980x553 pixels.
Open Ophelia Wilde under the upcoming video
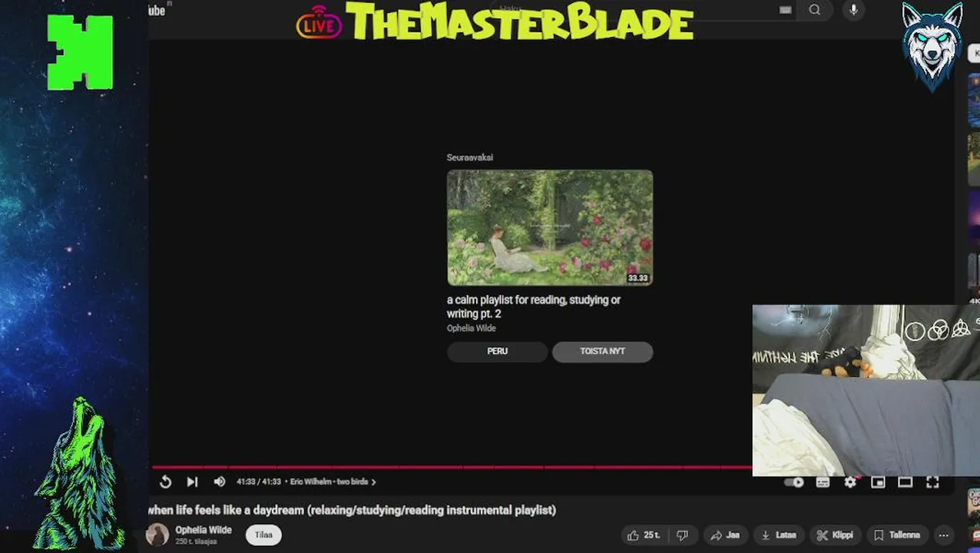coord(472,328)
